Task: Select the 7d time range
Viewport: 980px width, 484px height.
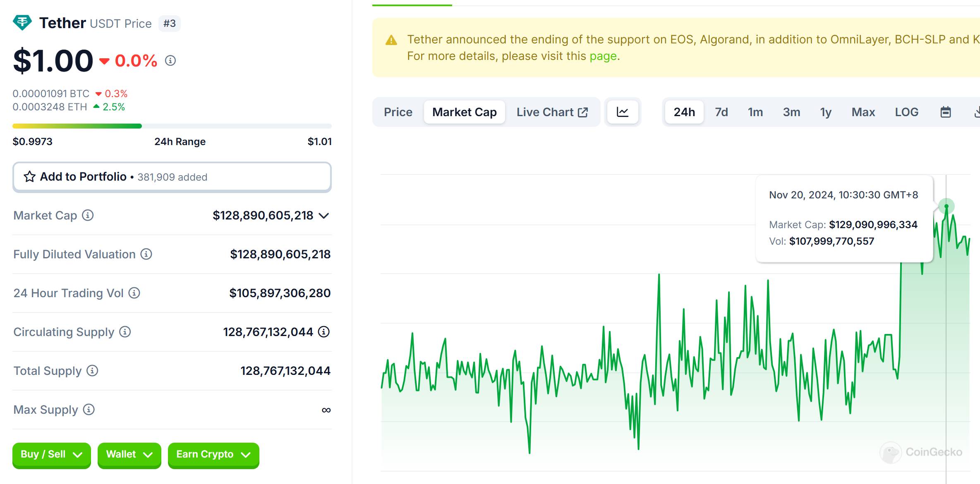Action: (x=721, y=112)
